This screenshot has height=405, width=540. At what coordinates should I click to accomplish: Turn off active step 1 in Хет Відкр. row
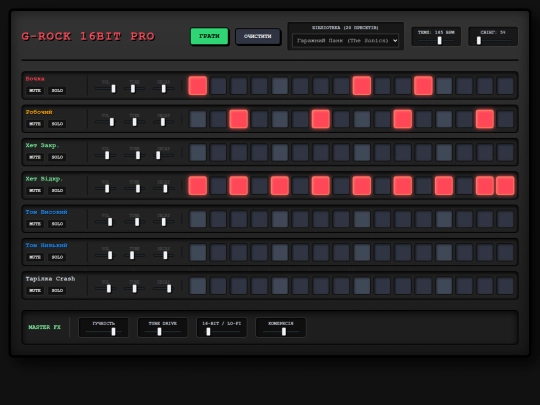(198, 186)
